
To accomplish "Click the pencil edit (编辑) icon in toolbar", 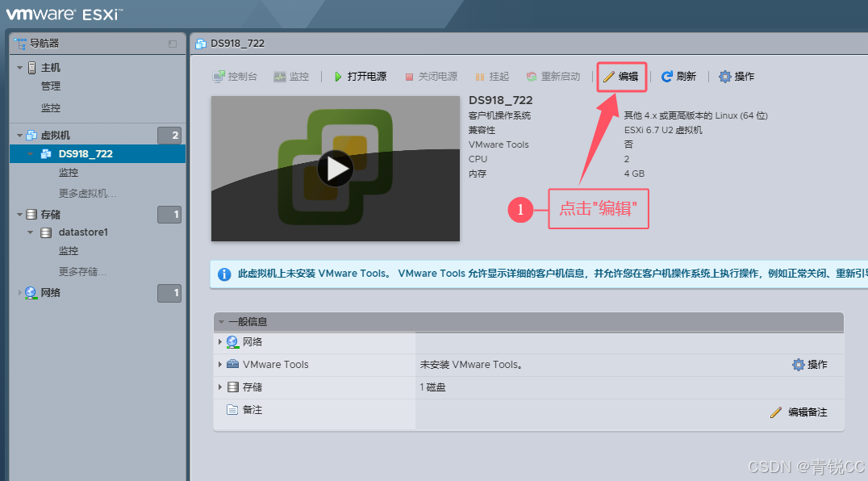I will click(609, 77).
